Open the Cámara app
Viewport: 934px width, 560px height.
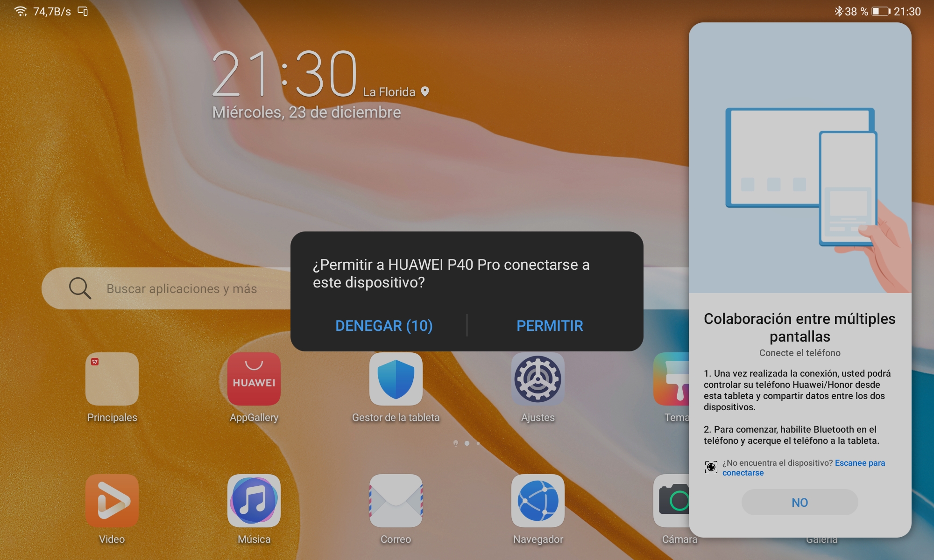point(672,501)
